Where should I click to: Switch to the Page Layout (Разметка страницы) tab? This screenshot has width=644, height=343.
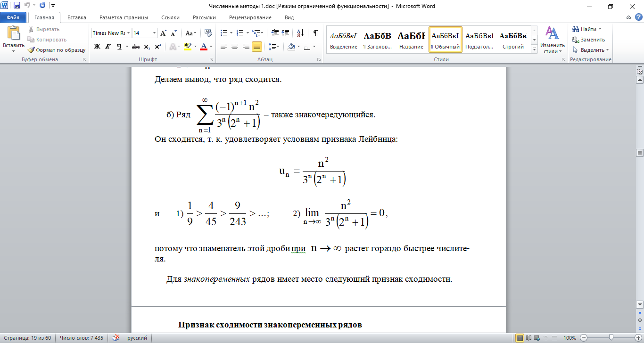pos(124,17)
